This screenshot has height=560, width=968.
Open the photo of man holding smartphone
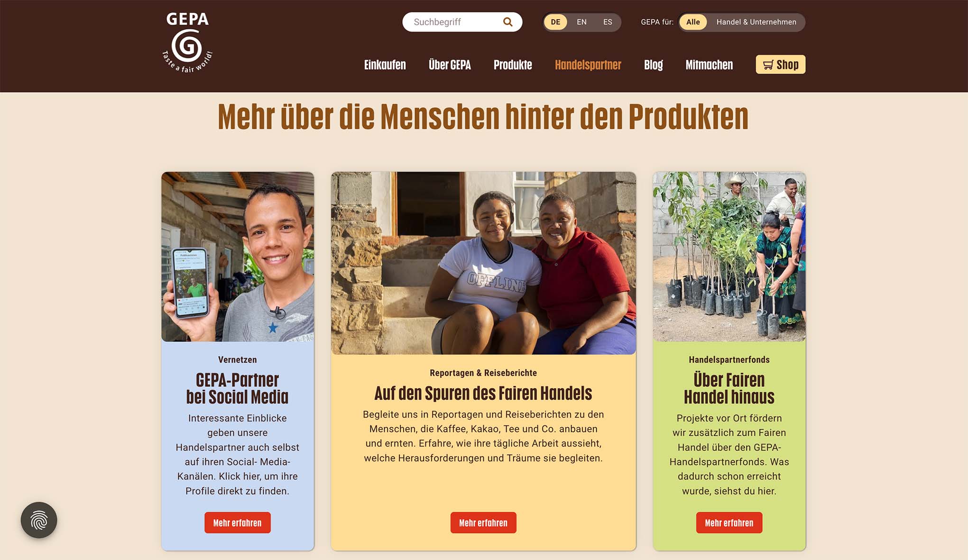[238, 257]
